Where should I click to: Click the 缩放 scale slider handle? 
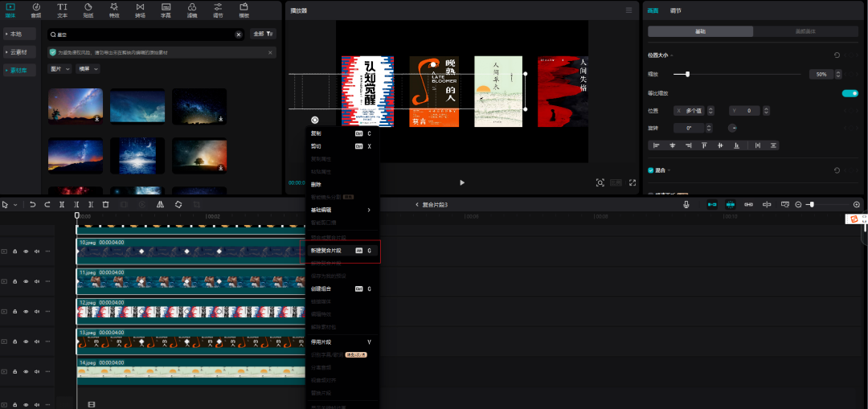click(x=687, y=74)
